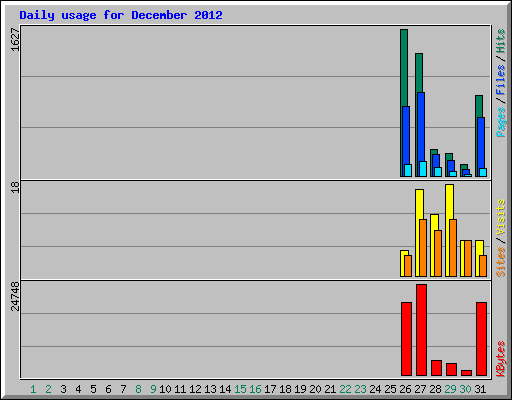Click the orange Sites bar for day 31

[483, 266]
